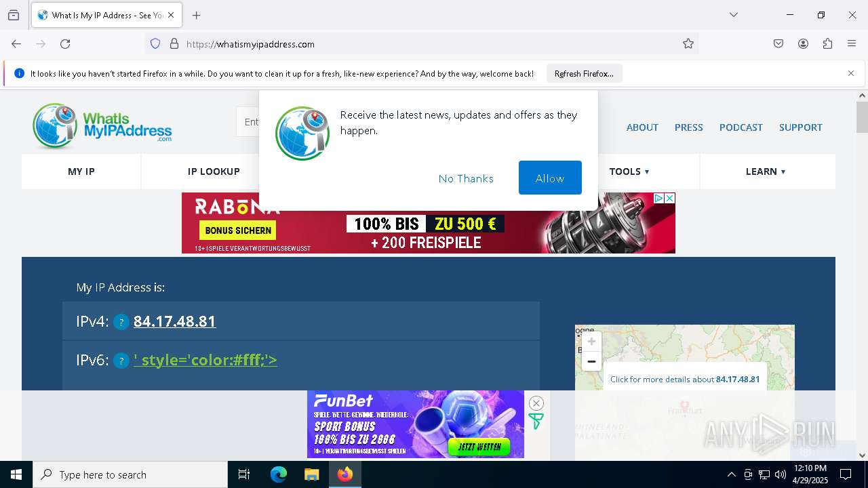Image resolution: width=868 pixels, height=488 pixels.
Task: Click the whatismyipaddress.com URL bar
Action: (x=420, y=44)
